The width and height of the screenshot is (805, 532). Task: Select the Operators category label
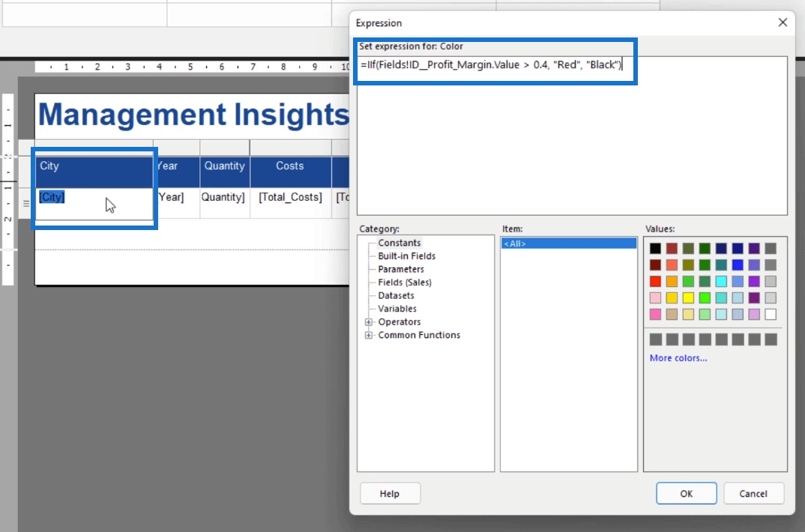click(x=400, y=322)
